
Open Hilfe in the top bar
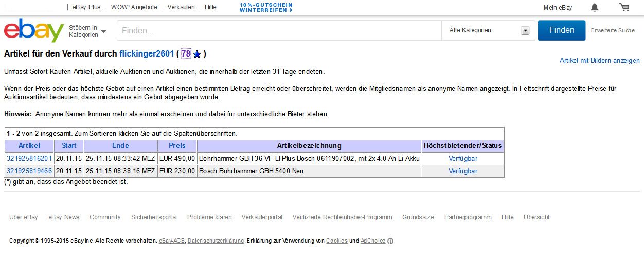[x=210, y=7]
